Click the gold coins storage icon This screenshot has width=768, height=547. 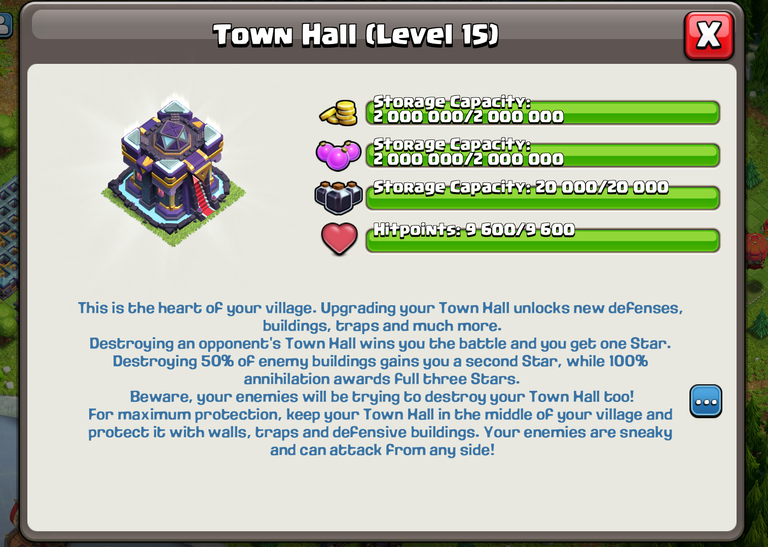click(x=338, y=113)
